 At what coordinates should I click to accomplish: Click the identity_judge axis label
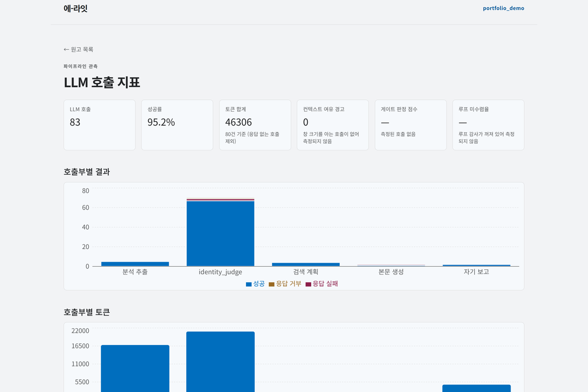click(x=220, y=272)
